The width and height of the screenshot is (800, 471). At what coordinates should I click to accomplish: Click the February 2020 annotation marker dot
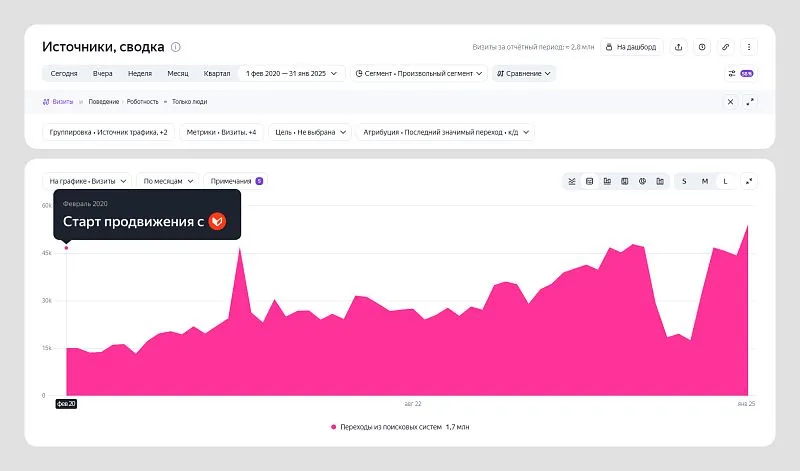click(x=66, y=248)
